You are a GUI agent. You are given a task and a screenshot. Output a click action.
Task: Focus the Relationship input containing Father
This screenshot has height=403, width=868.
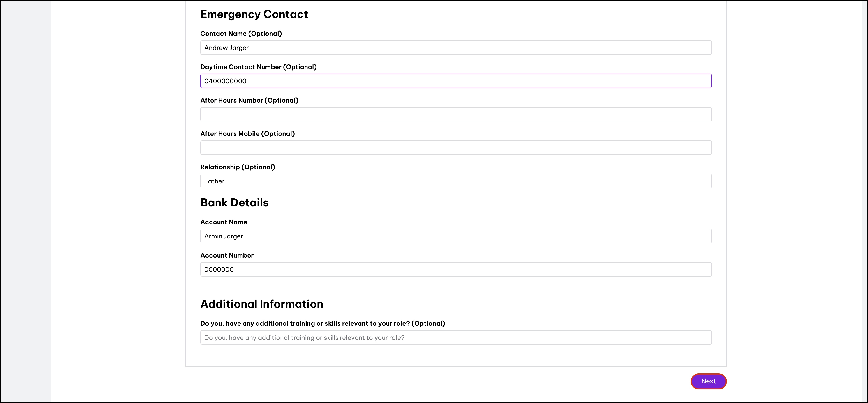tap(456, 181)
